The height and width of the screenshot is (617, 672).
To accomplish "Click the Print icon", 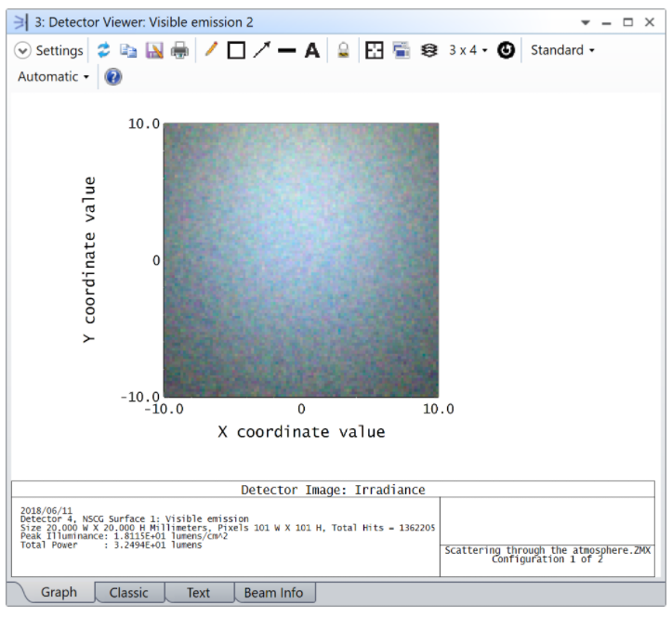I will 179,50.
